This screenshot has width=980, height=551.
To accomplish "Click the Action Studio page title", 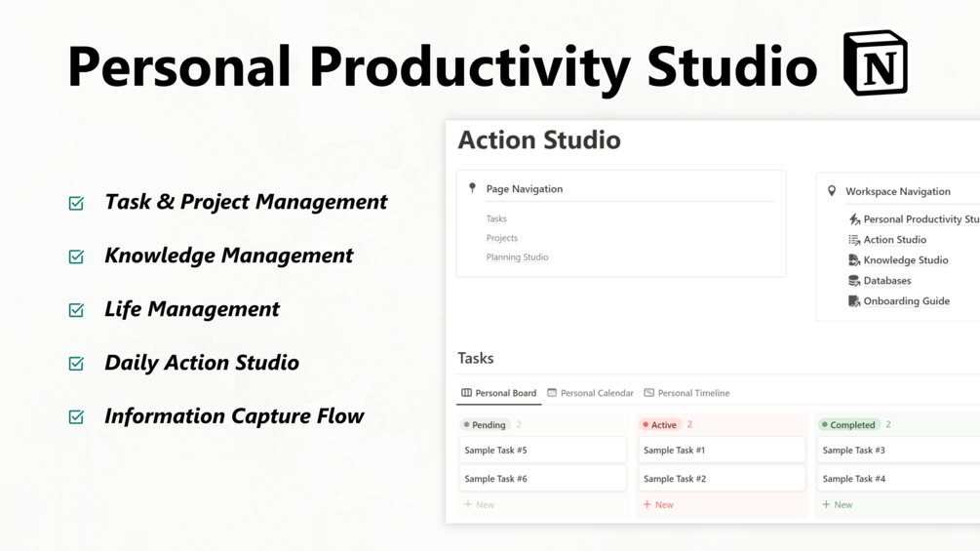I will coord(539,139).
